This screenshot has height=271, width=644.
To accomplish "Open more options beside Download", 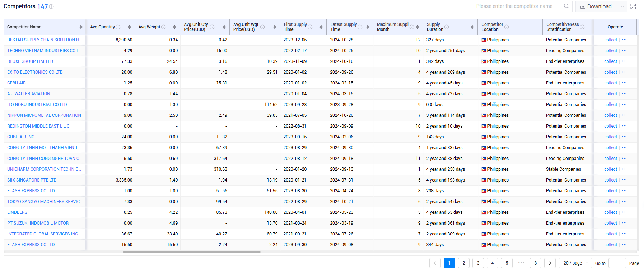I will [622, 6].
